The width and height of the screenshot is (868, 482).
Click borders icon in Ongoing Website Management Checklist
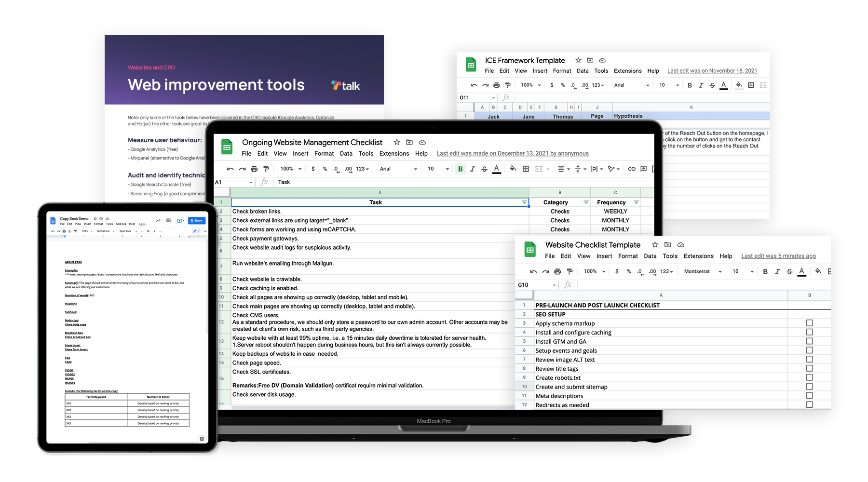click(526, 169)
